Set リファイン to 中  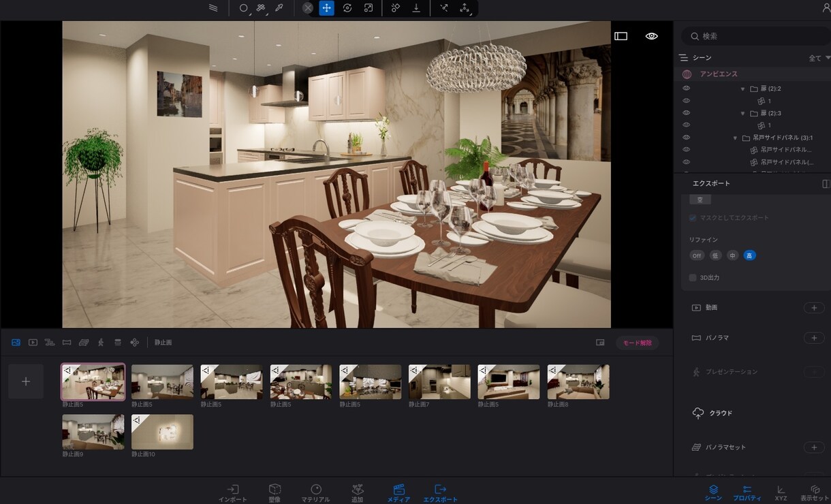point(732,255)
